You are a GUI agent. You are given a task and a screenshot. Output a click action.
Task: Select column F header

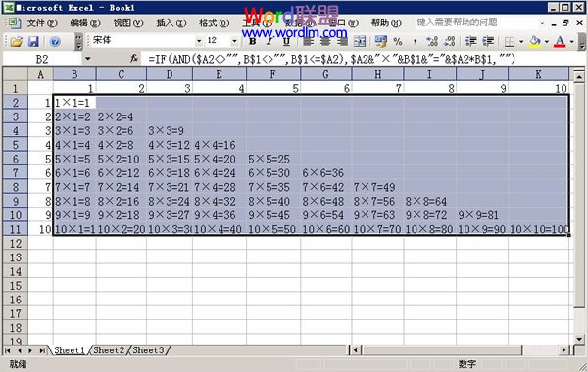point(273,74)
